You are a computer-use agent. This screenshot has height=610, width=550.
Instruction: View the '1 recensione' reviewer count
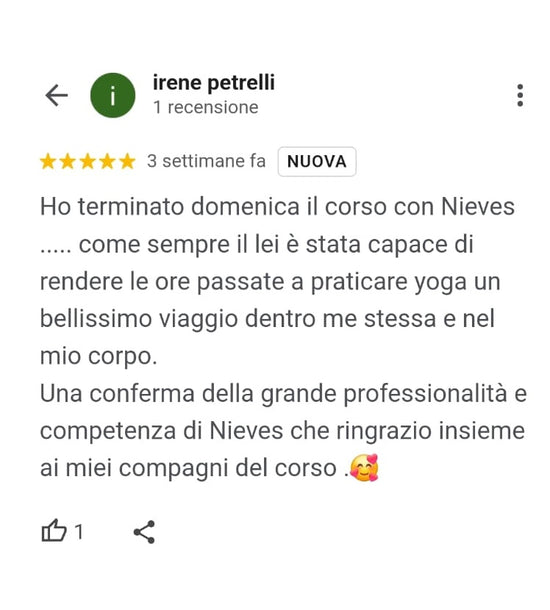click(x=206, y=107)
